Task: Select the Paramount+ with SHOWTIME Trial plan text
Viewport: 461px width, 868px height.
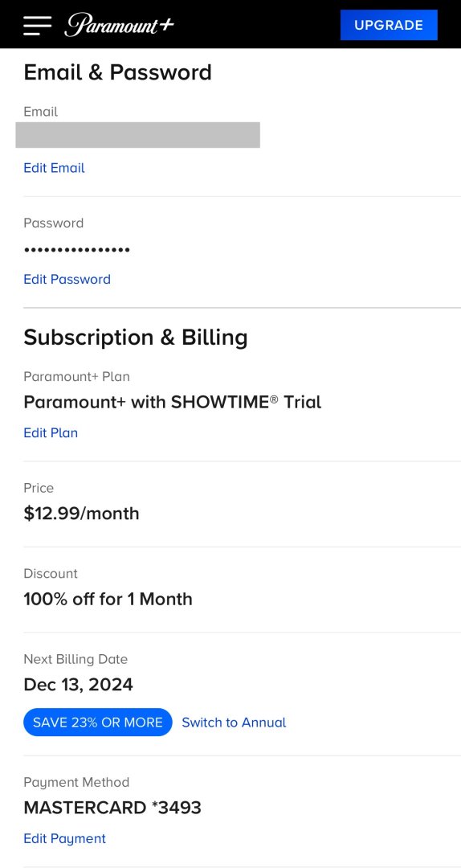Action: (172, 402)
